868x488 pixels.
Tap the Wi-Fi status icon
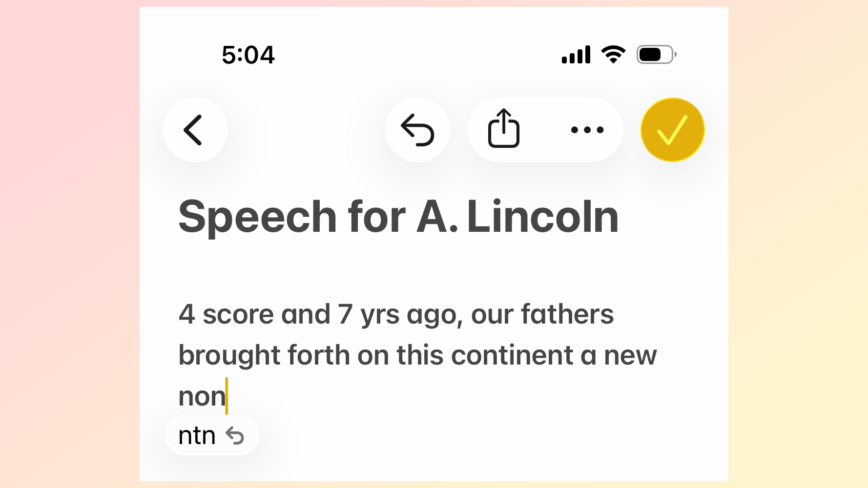click(613, 54)
